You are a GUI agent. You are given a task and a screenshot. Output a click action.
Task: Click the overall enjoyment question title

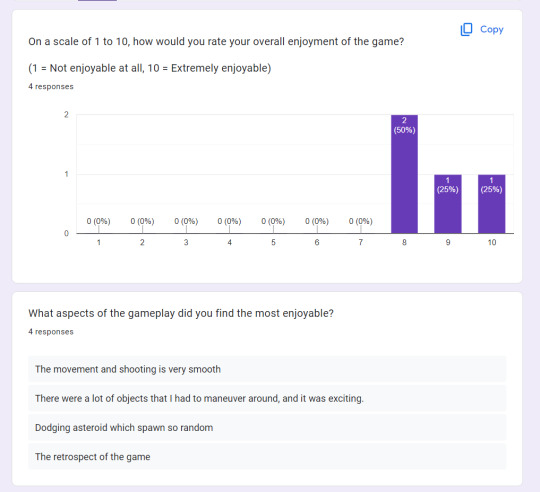[216, 42]
